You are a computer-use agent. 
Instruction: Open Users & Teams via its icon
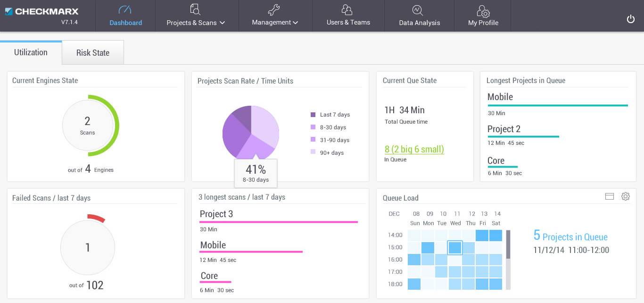click(347, 9)
